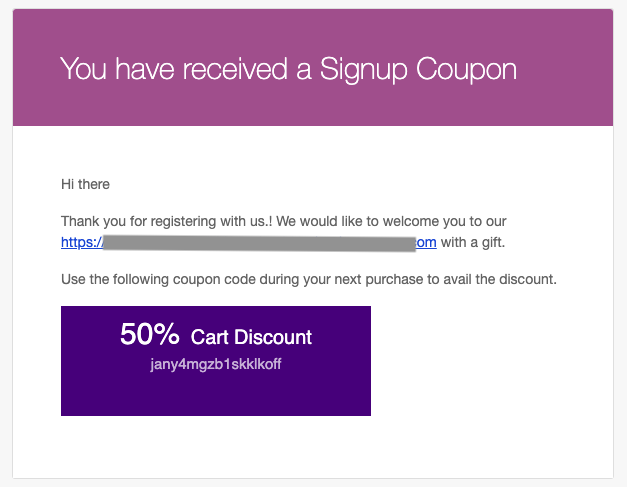Click the grey redacted URL bar
Screen dimensions: 627x487
pyautogui.click(x=259, y=244)
